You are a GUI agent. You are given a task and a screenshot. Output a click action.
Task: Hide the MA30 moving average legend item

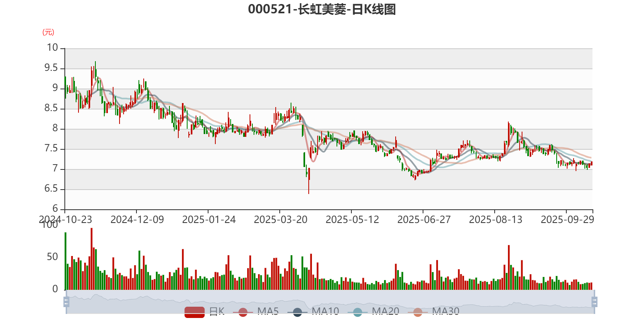pos(433,312)
